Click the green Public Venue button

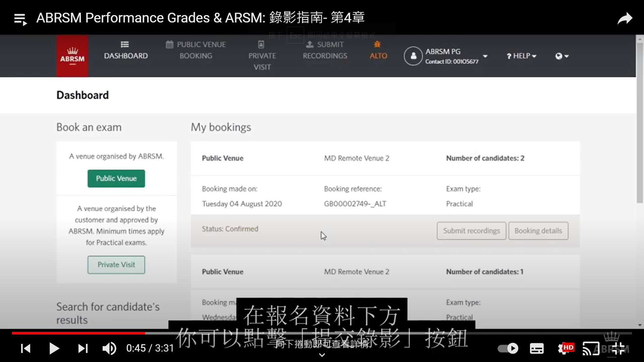tap(116, 178)
